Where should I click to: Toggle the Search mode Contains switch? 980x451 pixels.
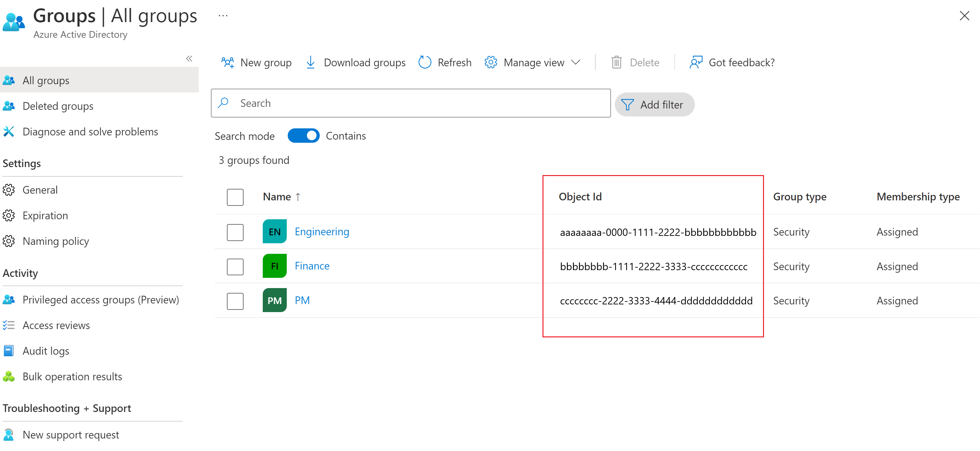303,136
